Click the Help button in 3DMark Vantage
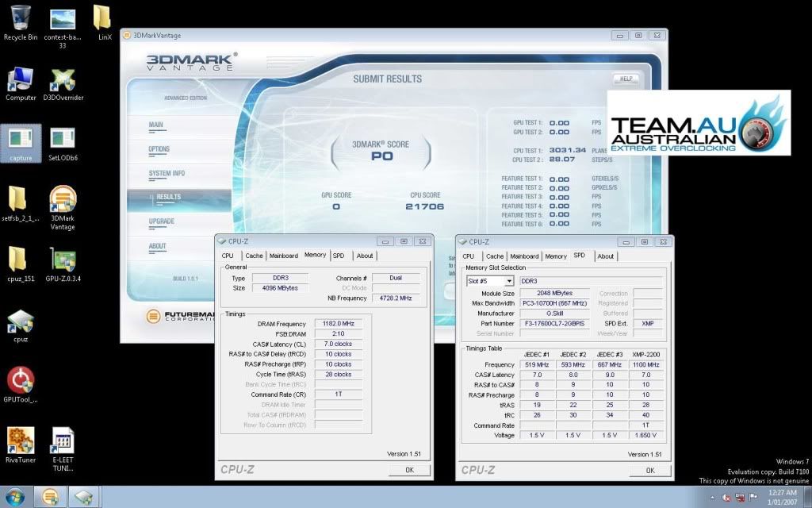 [626, 79]
